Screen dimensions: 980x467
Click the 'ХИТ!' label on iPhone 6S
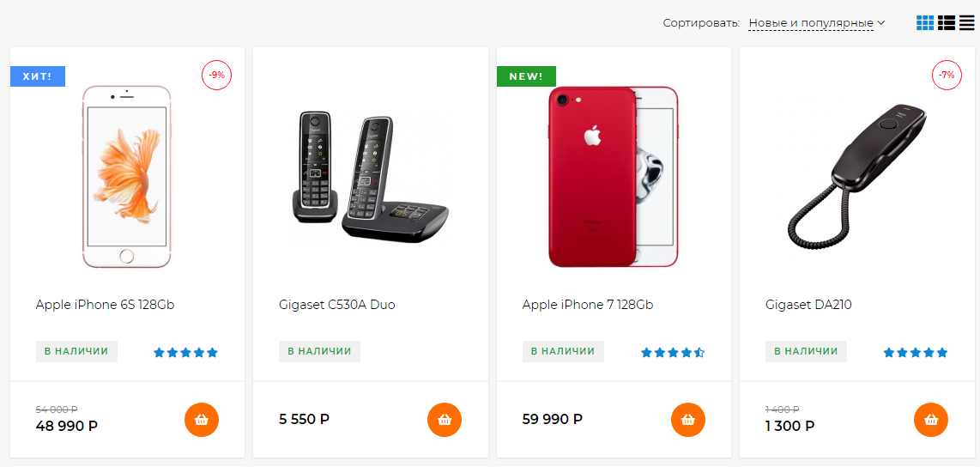(x=38, y=76)
